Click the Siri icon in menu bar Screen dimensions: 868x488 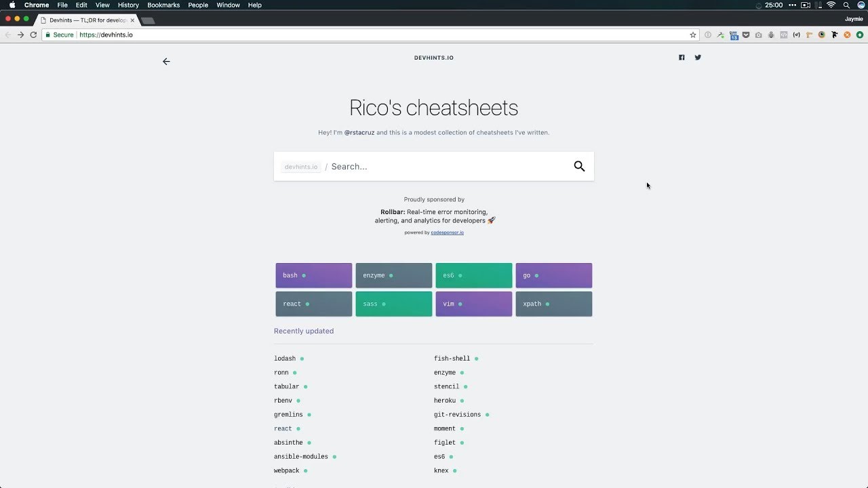pos(861,5)
